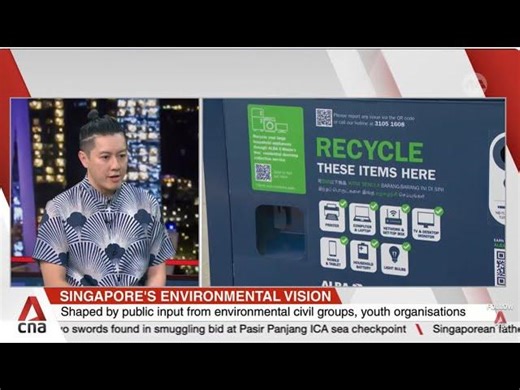Click the Light Bulbs icon
This screenshot has height=390, width=520.
(395, 259)
